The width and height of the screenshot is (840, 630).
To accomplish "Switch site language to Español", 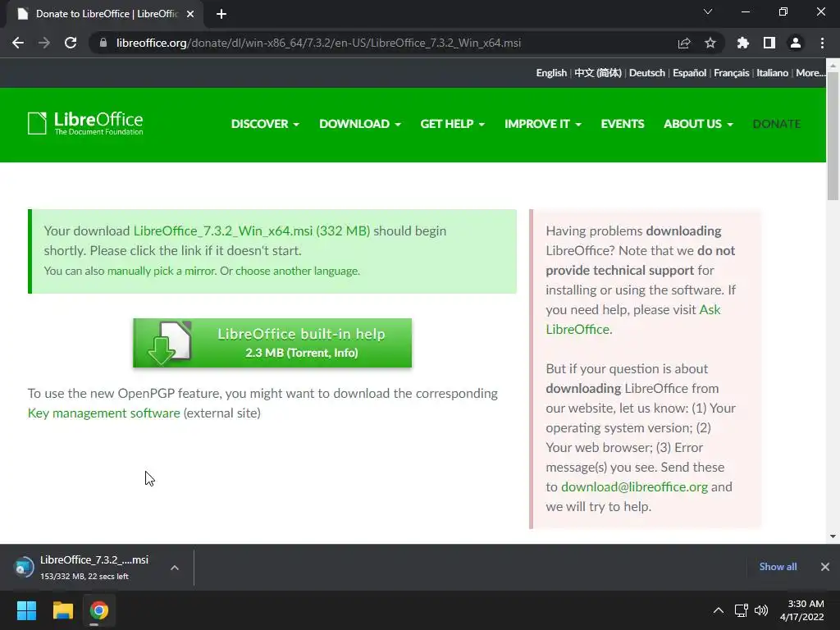I will tap(689, 73).
